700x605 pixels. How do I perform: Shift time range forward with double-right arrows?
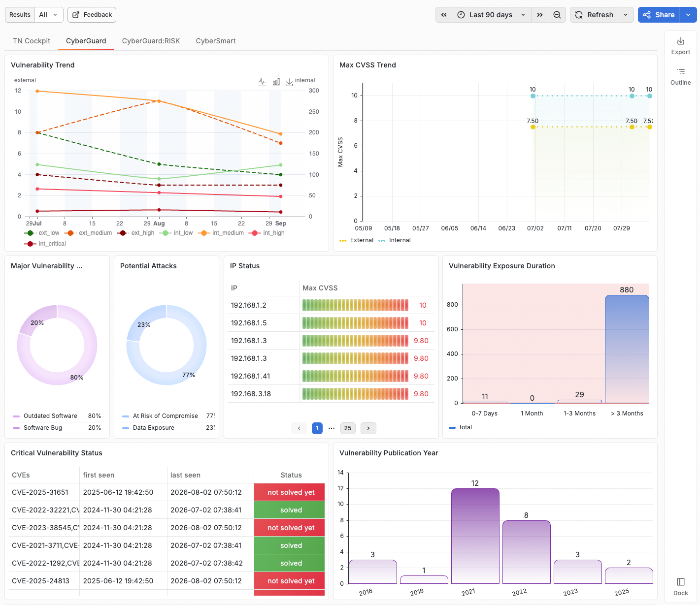[540, 15]
